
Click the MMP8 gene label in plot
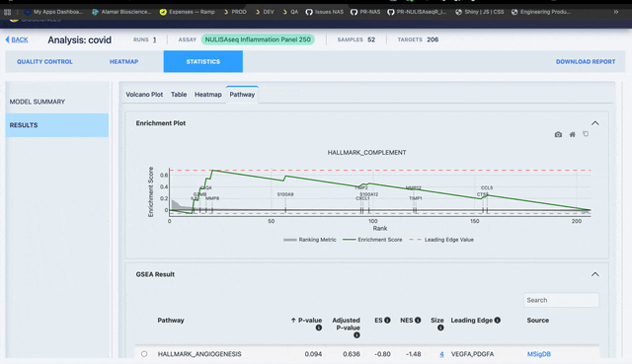pyautogui.click(x=212, y=198)
